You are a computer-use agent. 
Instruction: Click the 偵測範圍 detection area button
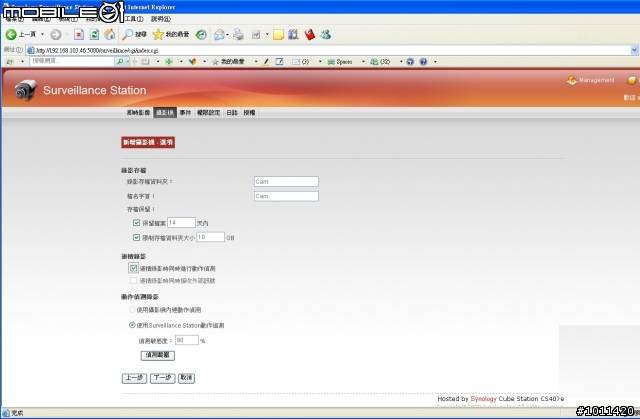[158, 355]
